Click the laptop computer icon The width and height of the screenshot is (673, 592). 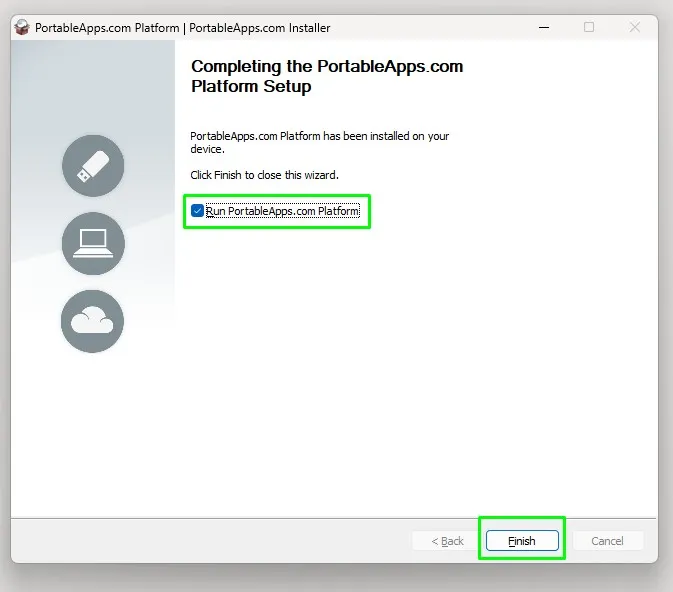[93, 243]
